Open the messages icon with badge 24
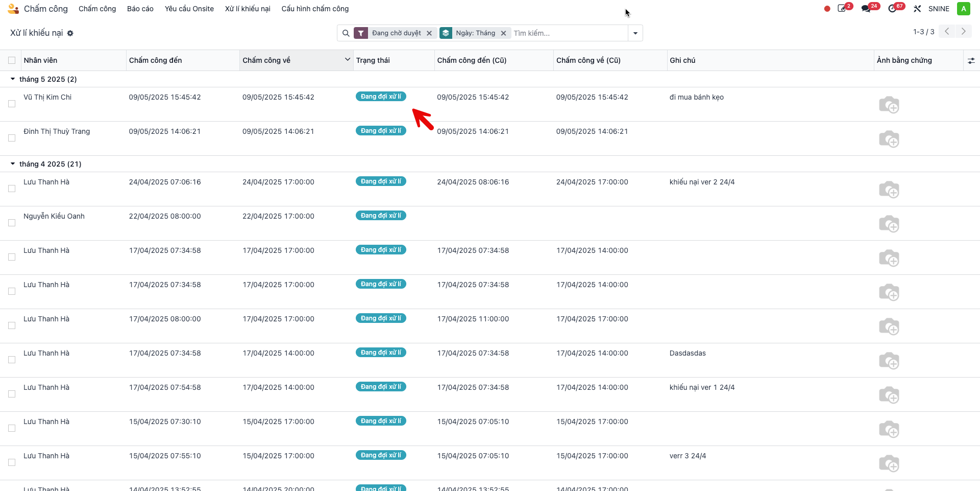The height and width of the screenshot is (491, 980). coord(870,8)
